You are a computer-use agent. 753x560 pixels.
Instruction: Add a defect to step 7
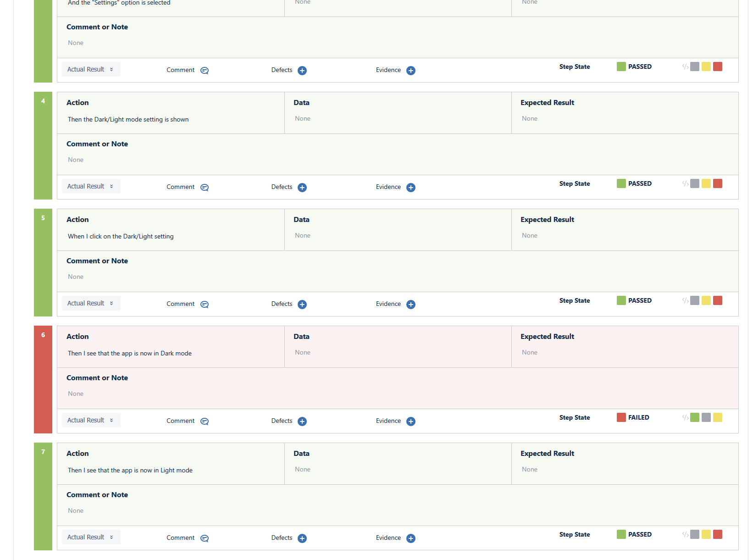coord(302,538)
